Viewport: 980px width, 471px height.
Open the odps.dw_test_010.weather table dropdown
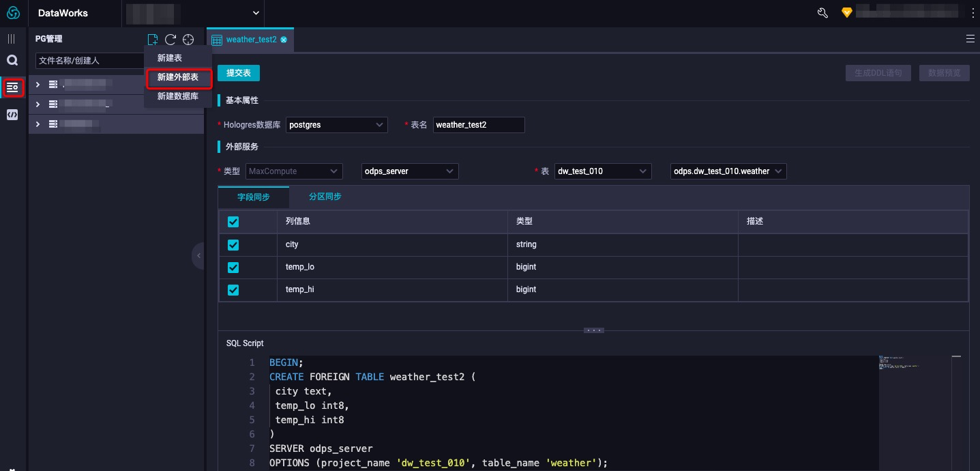click(729, 171)
